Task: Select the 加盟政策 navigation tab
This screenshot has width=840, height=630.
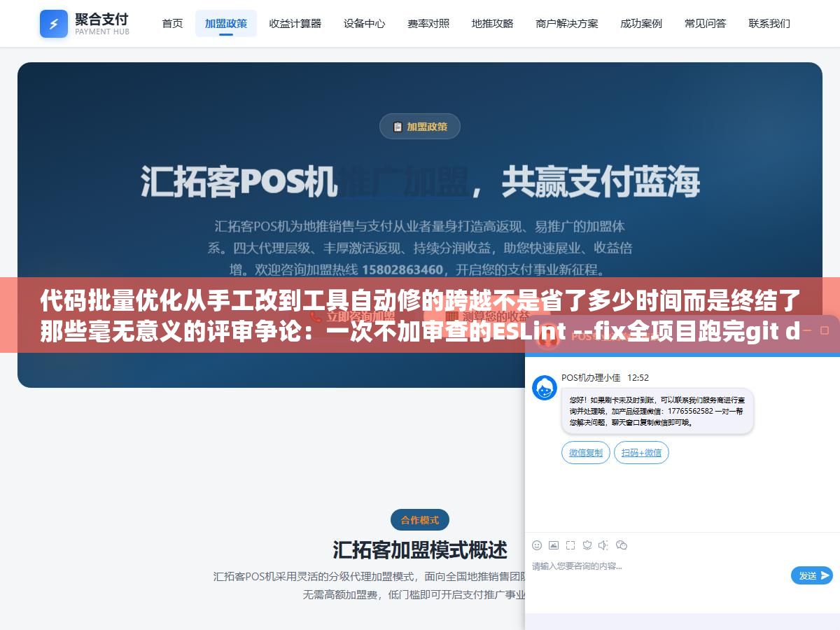Action: (226, 24)
